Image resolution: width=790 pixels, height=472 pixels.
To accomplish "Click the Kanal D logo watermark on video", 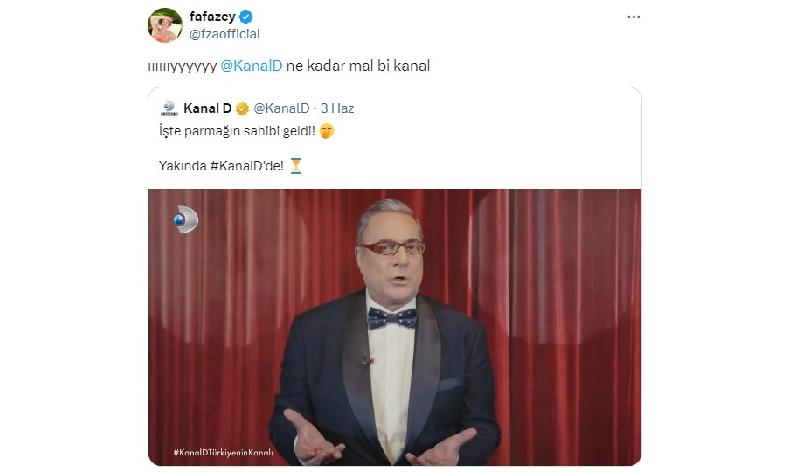I will (x=186, y=219).
